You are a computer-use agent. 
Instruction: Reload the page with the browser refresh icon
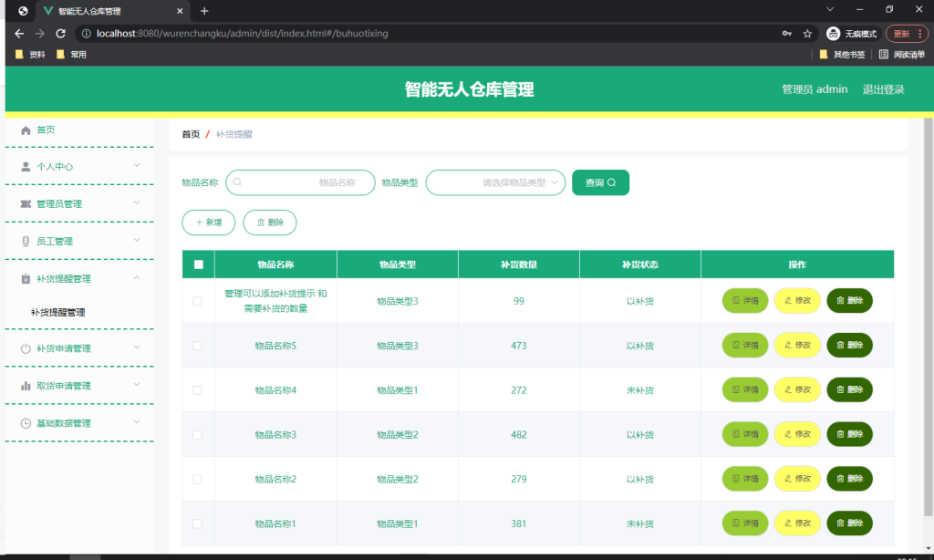click(x=61, y=34)
